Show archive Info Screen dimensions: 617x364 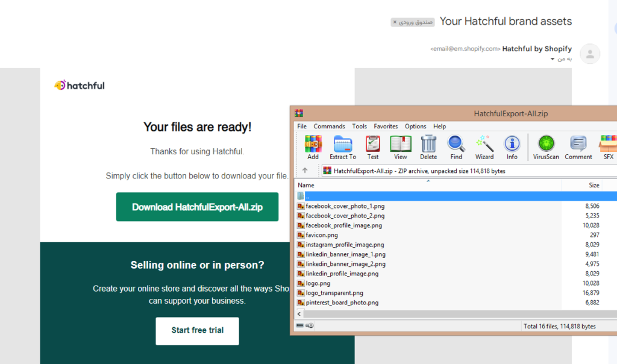point(512,146)
